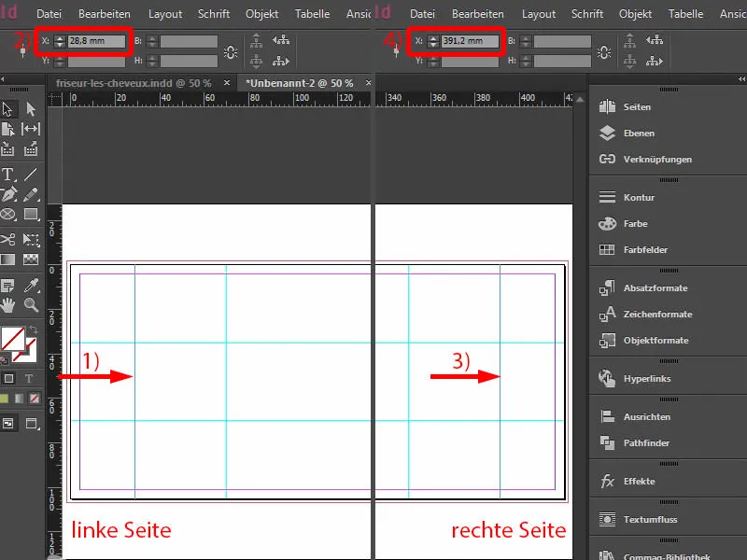The height and width of the screenshot is (560, 747).
Task: Select the Free Transform tool
Action: [31, 239]
